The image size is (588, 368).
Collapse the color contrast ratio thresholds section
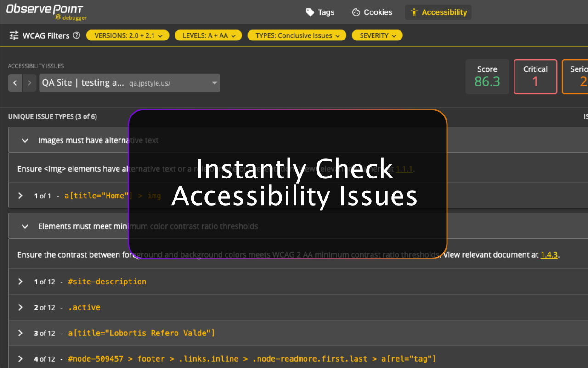(25, 226)
